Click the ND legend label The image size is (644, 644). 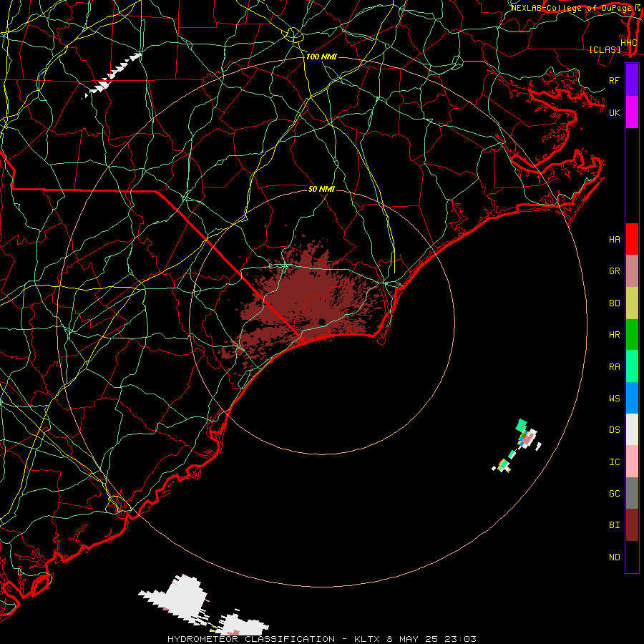tap(614, 557)
